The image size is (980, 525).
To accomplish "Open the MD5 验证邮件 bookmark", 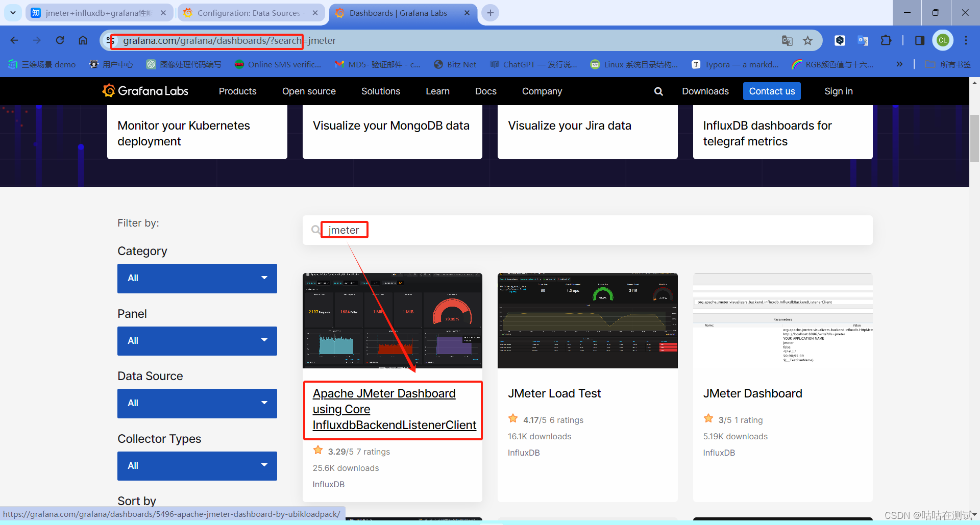I will 377,64.
